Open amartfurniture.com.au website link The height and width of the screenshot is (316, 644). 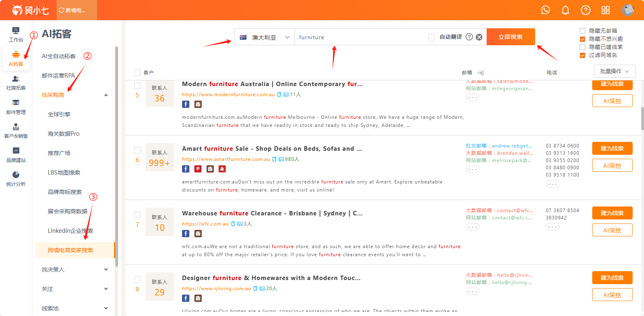pyautogui.click(x=226, y=159)
